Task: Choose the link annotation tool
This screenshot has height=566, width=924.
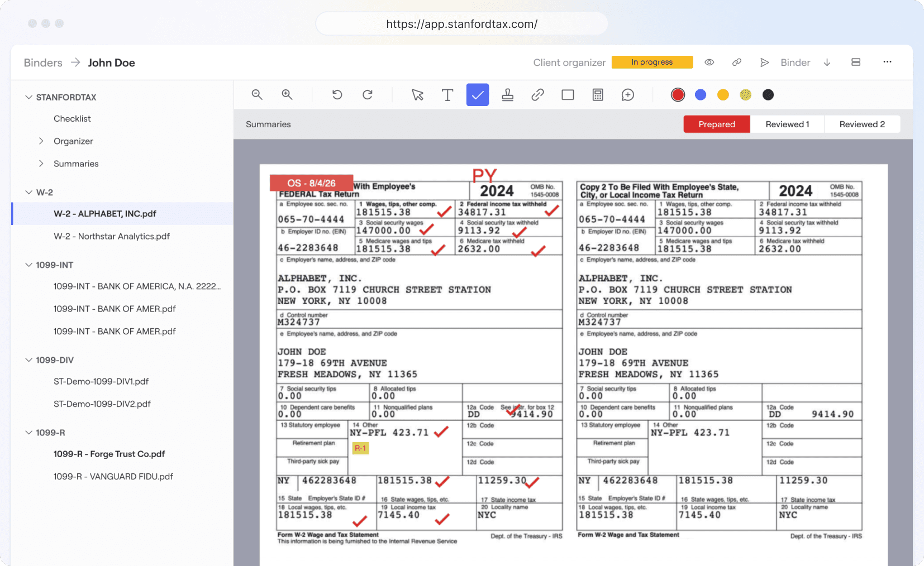Action: [x=537, y=95]
